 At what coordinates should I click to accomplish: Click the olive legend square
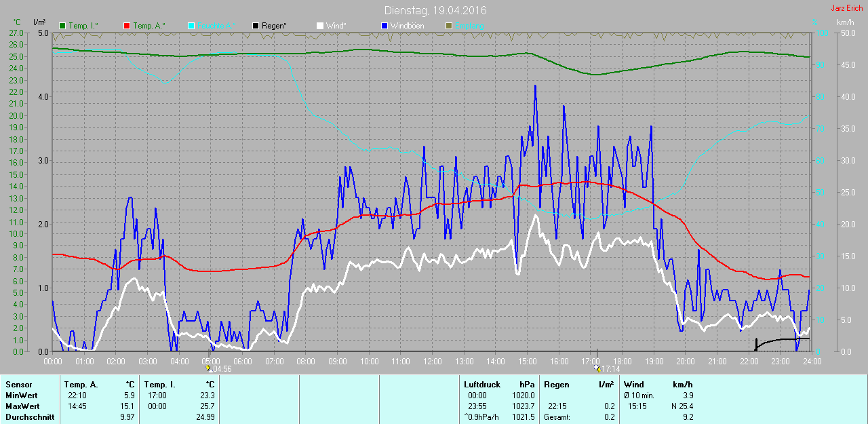click(x=448, y=26)
